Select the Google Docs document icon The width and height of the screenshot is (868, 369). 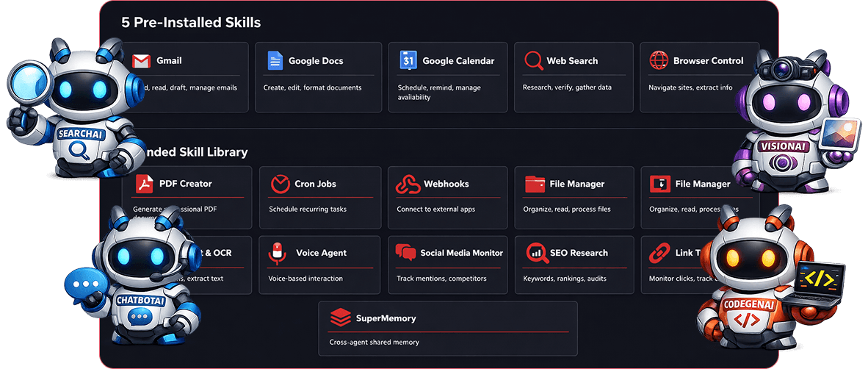(275, 61)
